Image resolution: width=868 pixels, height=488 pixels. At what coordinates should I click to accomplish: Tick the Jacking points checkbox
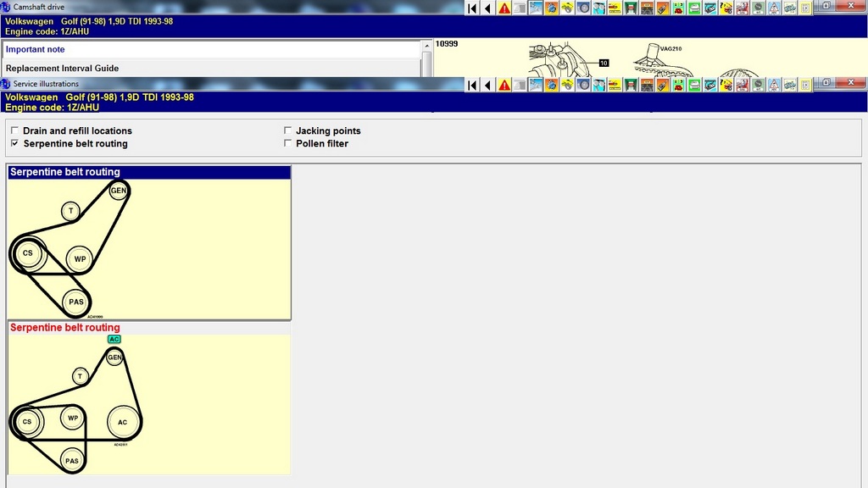pyautogui.click(x=288, y=131)
